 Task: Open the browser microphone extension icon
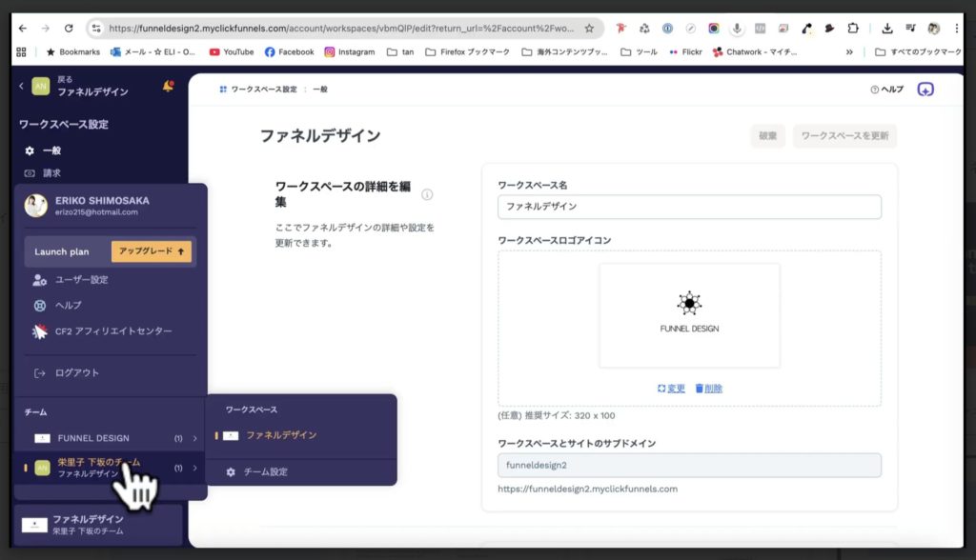coord(737,29)
